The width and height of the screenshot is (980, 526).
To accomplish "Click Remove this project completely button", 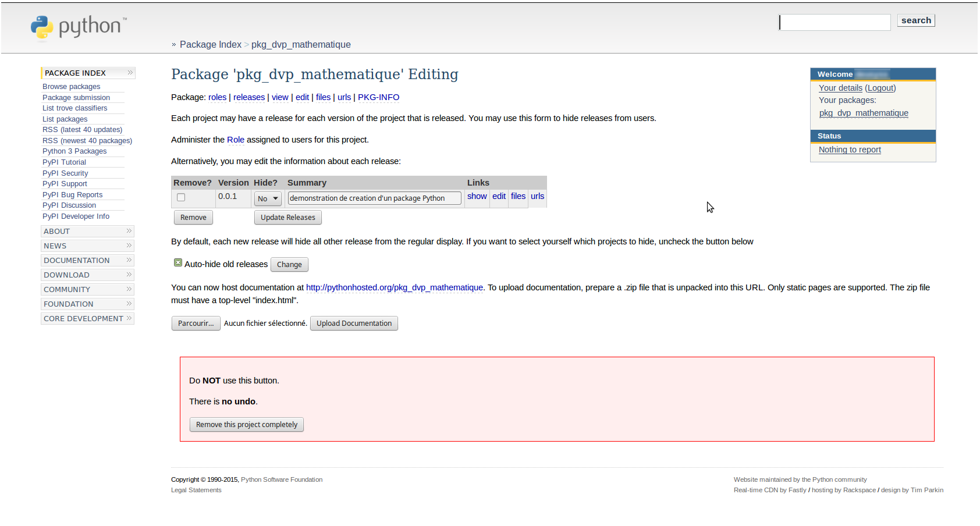I will 246,425.
